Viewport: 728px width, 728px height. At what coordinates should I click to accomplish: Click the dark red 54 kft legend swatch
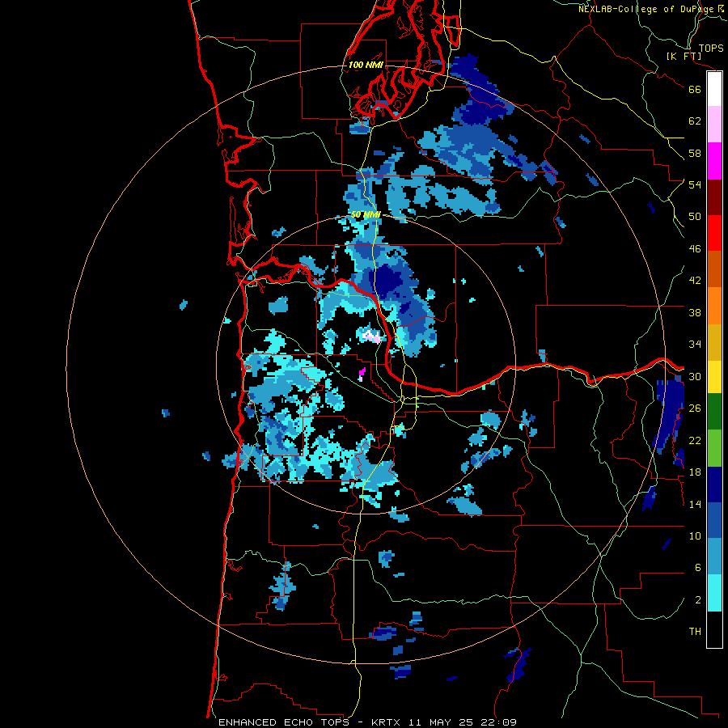pos(714,197)
